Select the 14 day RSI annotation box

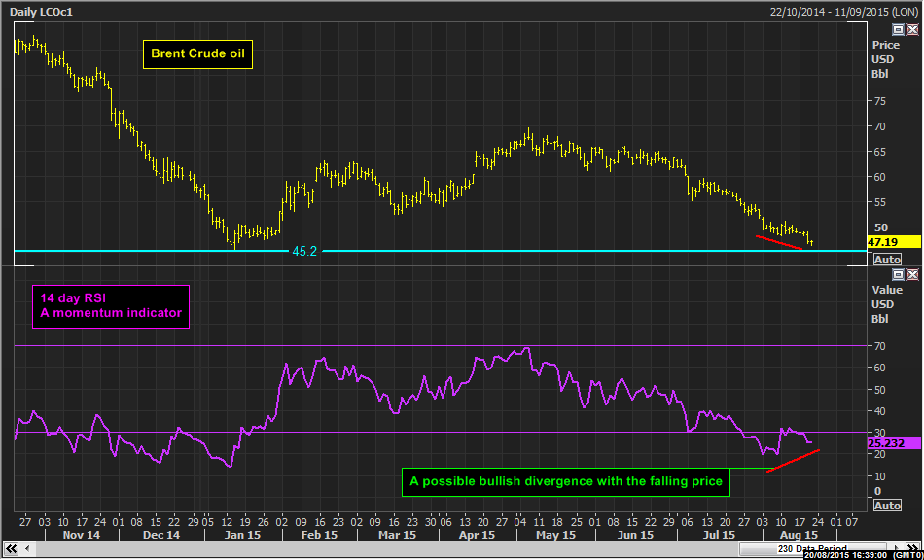(x=110, y=305)
